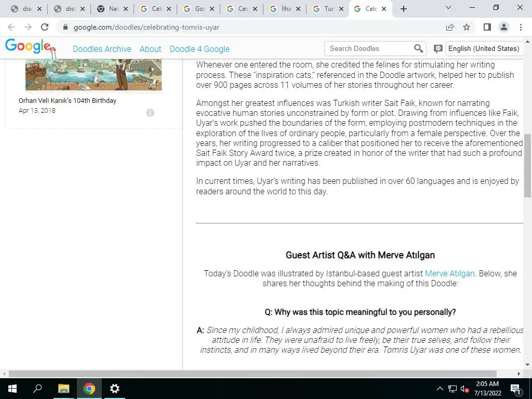Reload the current page
The width and height of the screenshot is (532, 399).
[x=45, y=27]
